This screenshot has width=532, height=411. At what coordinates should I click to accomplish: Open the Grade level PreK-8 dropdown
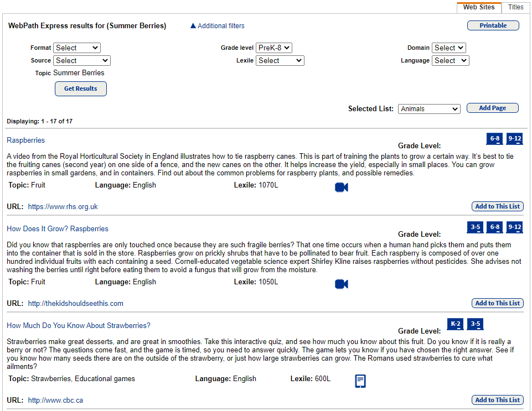[x=273, y=48]
